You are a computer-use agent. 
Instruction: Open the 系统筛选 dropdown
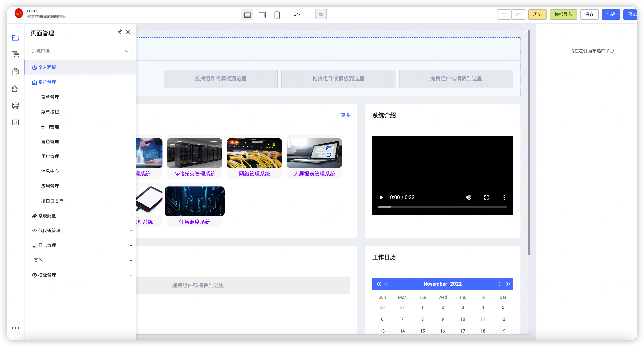[x=80, y=51]
